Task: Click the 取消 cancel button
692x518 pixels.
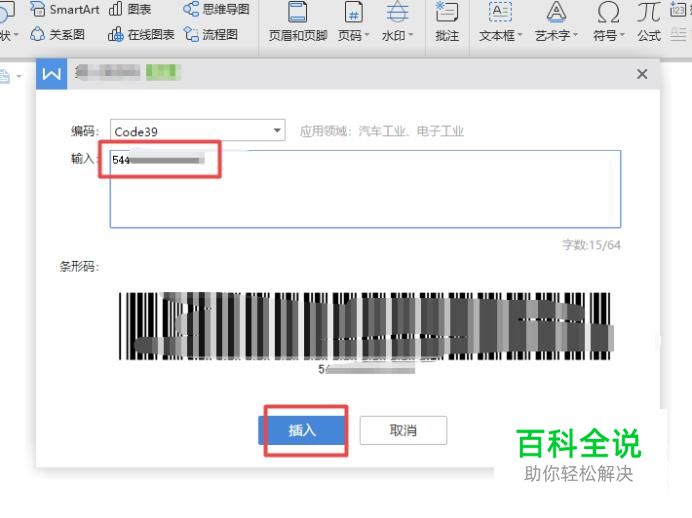Action: 403,430
